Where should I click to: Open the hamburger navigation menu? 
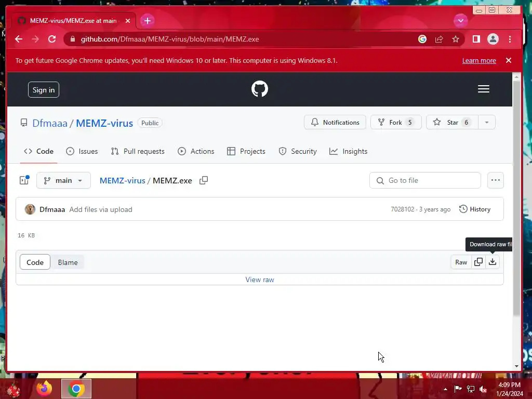[x=484, y=89]
